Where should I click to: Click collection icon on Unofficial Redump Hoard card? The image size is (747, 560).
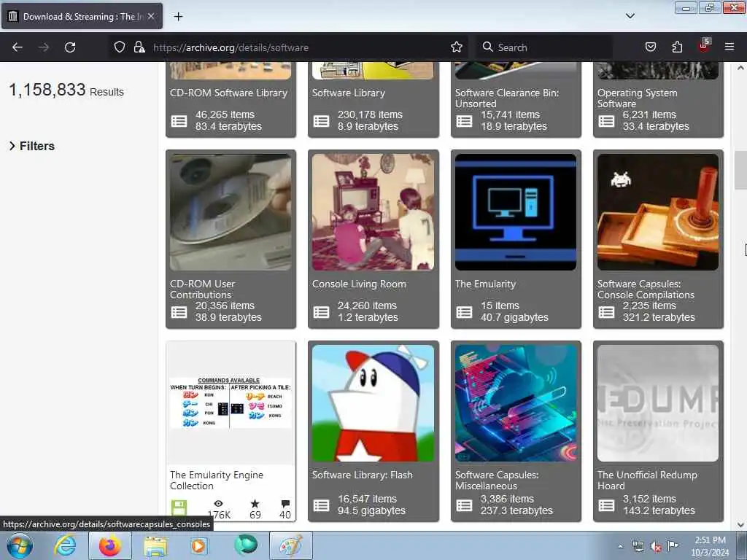[606, 505]
